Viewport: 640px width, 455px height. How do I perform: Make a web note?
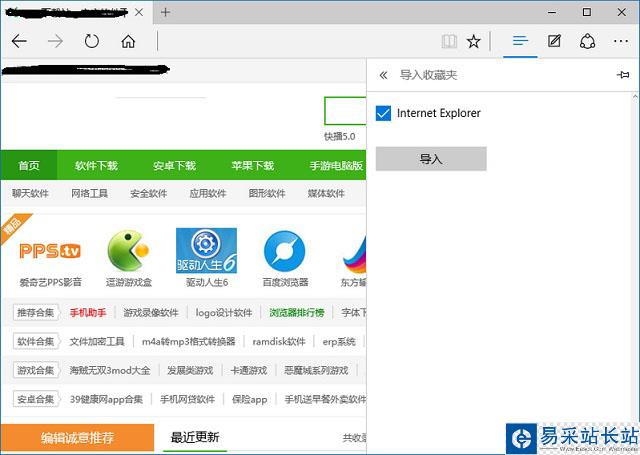coord(554,41)
